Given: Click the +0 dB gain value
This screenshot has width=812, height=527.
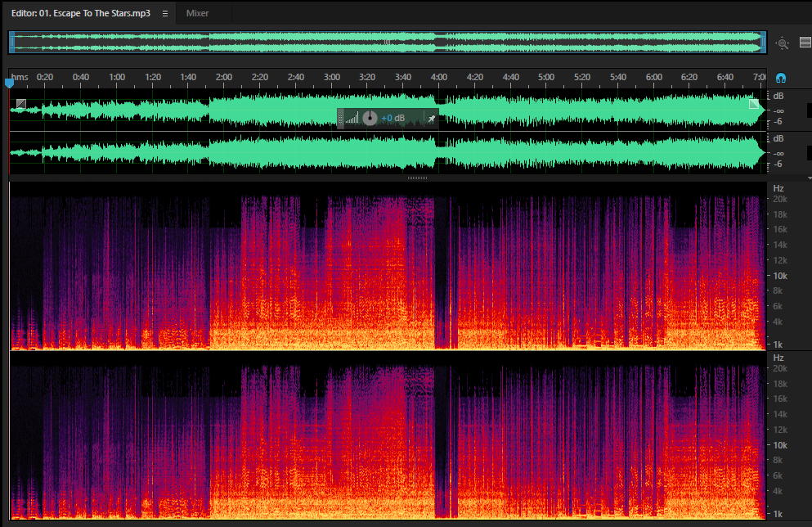Looking at the screenshot, I should click(x=393, y=118).
